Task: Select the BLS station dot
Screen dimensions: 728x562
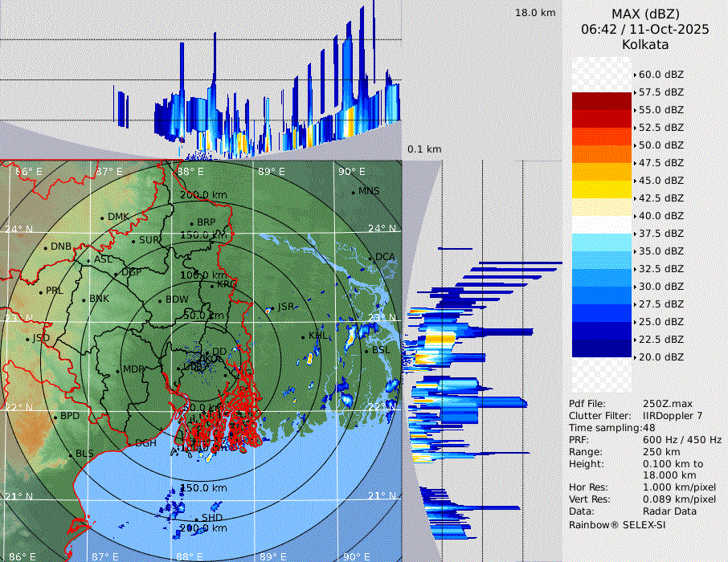Action: [x=70, y=455]
